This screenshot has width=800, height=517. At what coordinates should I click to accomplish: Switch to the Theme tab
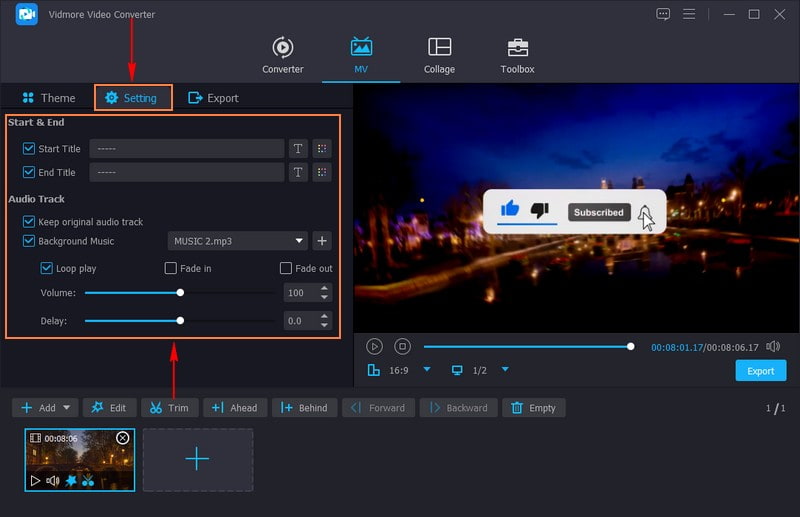click(48, 98)
